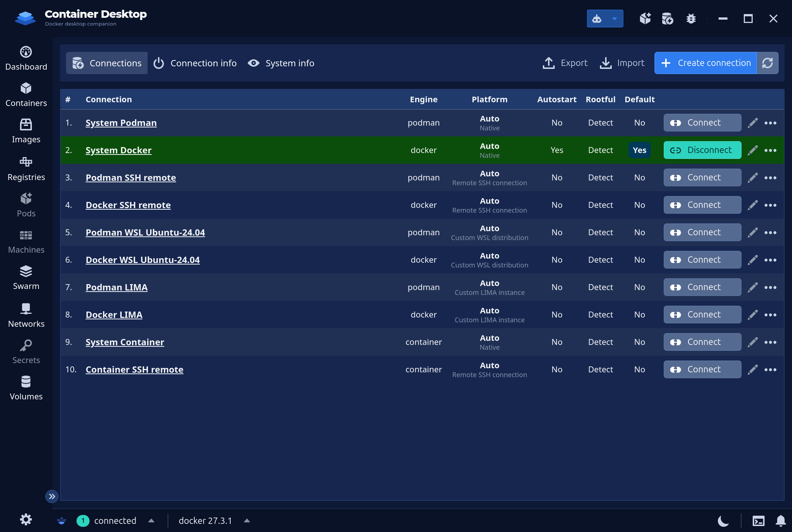
Task: Click the database connection icon in title bar
Action: point(667,19)
